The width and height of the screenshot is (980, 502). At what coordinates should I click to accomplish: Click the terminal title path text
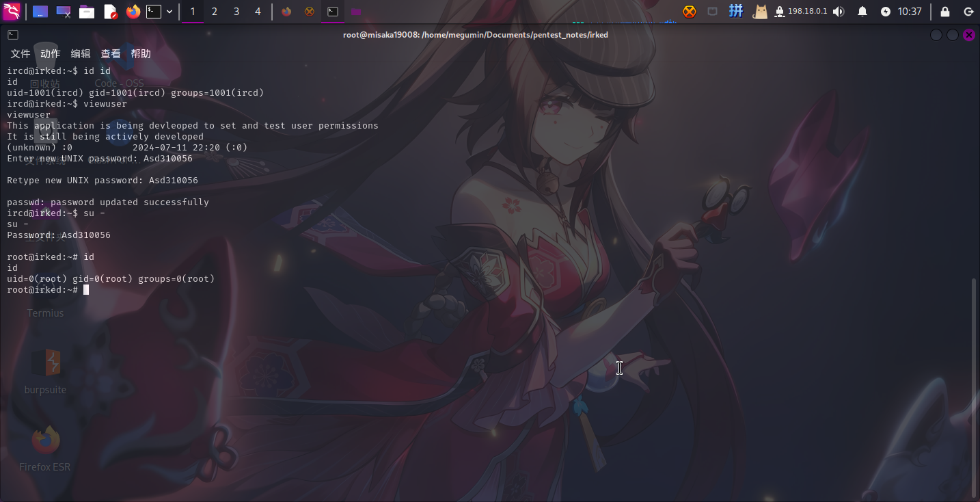click(476, 35)
